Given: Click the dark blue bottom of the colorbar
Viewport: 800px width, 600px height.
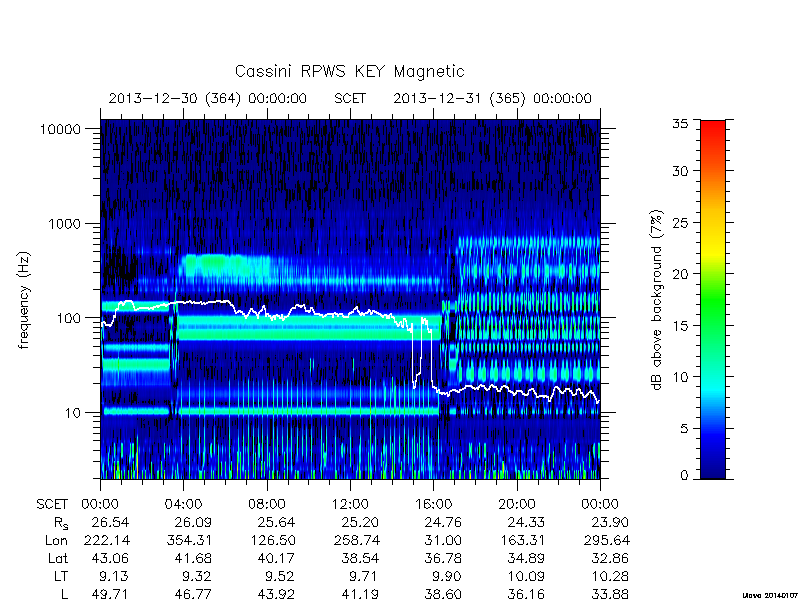Looking at the screenshot, I should pos(713,472).
